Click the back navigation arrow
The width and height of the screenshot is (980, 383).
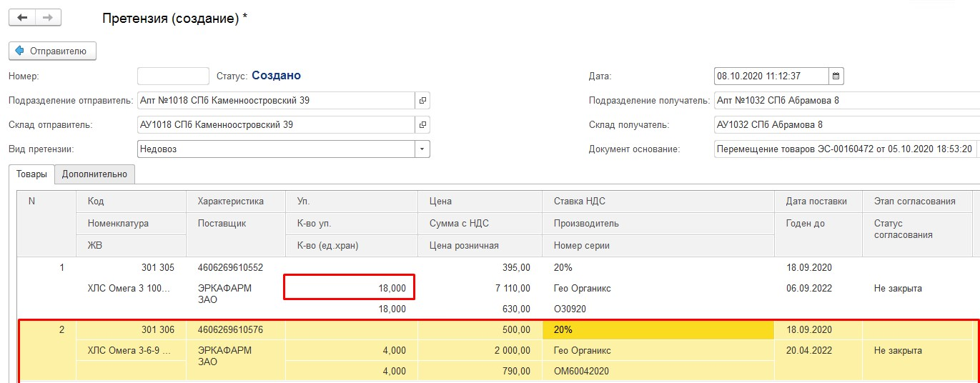click(22, 18)
